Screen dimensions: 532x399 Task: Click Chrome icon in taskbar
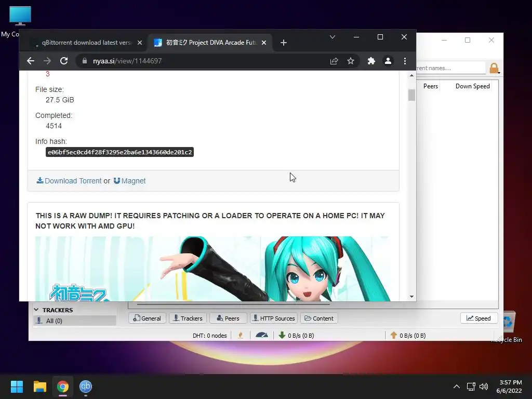pos(63,387)
